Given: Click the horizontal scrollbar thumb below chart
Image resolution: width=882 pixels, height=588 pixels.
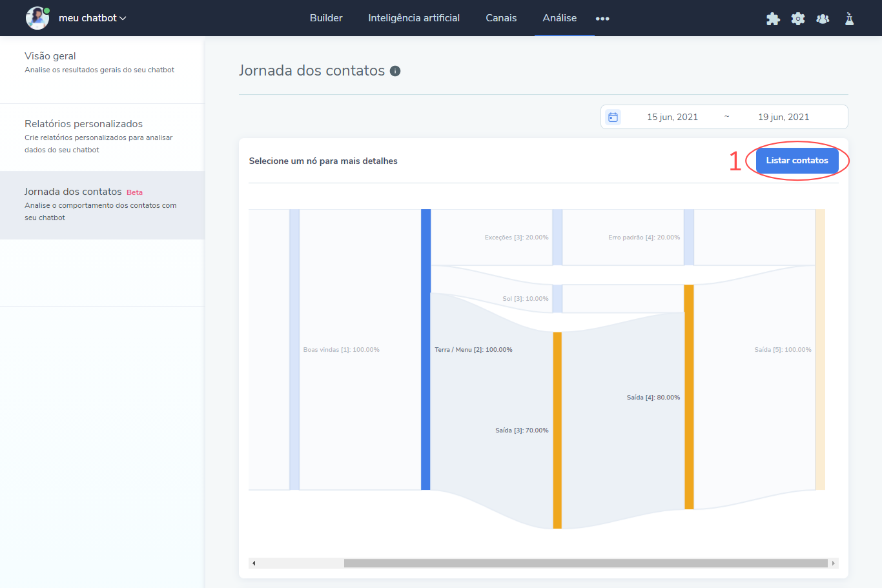Looking at the screenshot, I should pos(585,563).
